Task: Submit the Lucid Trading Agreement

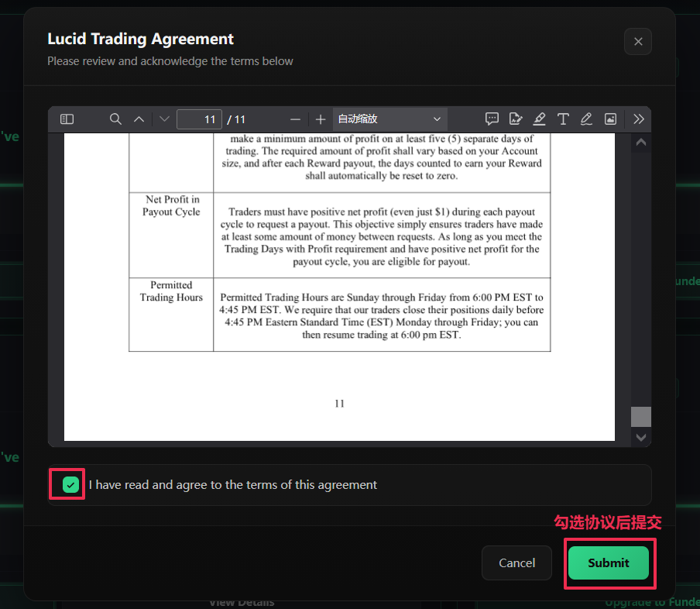Action: pos(608,563)
